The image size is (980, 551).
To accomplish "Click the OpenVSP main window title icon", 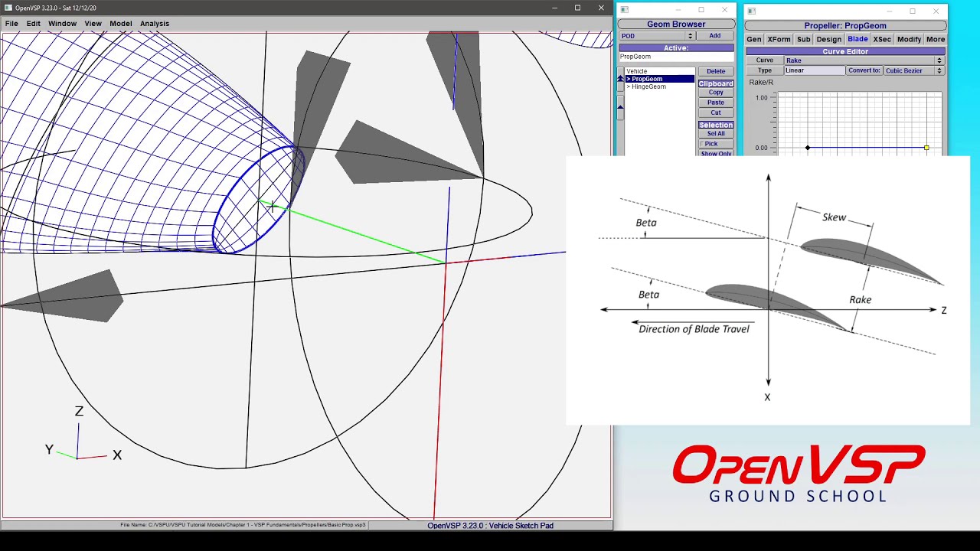I will tap(8, 8).
